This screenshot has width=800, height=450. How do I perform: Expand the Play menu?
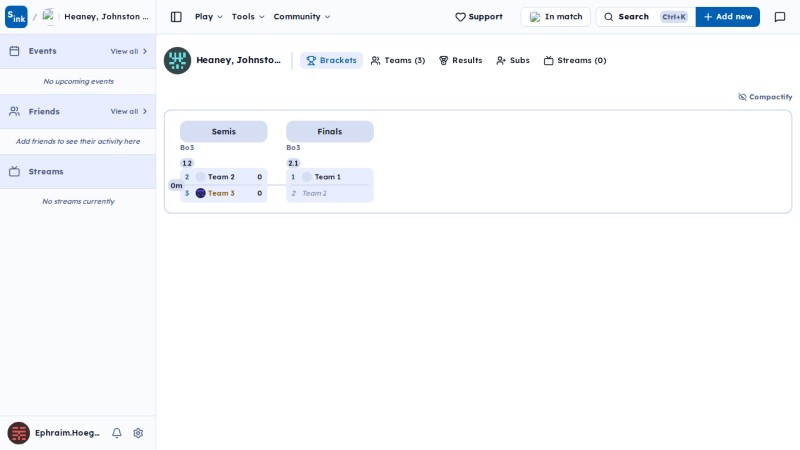tap(209, 17)
